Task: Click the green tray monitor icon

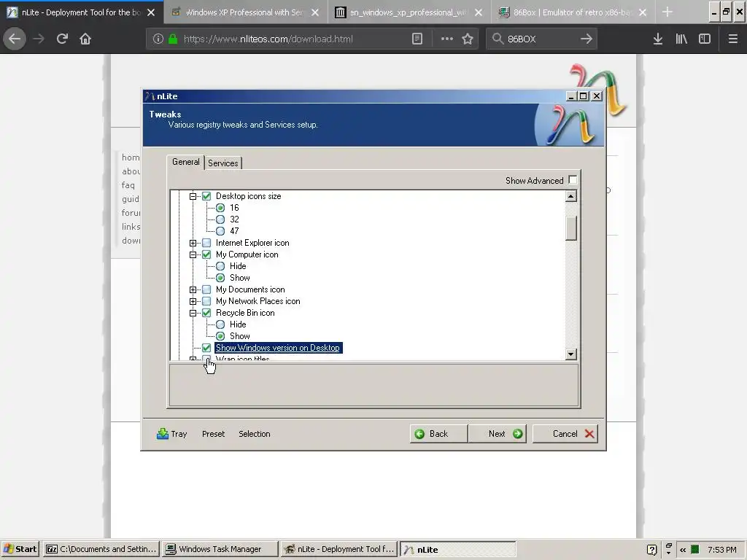Action: point(695,550)
